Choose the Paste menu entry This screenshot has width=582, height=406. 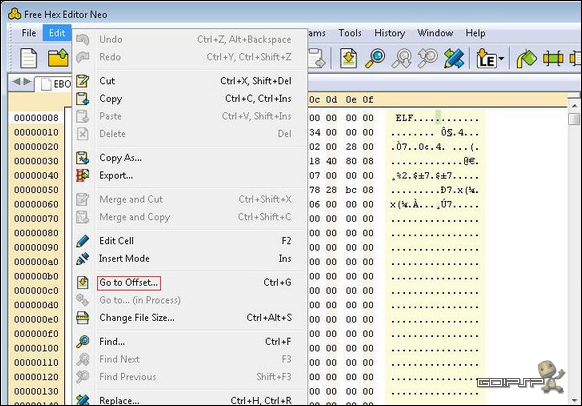pyautogui.click(x=189, y=116)
